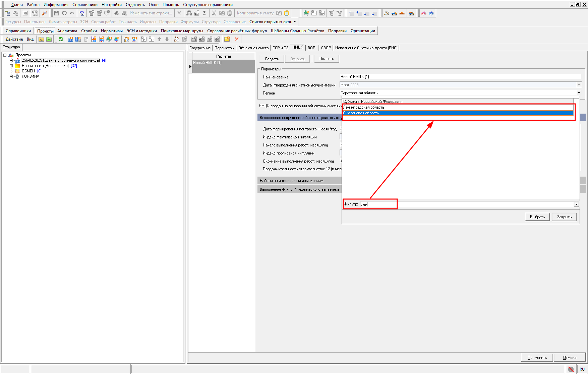Click the move up arrow icon
Viewport: 588px width, 374px height.
pos(159,39)
